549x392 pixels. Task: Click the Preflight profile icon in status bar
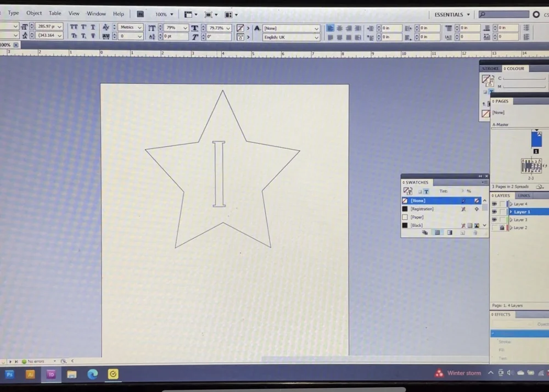63,361
